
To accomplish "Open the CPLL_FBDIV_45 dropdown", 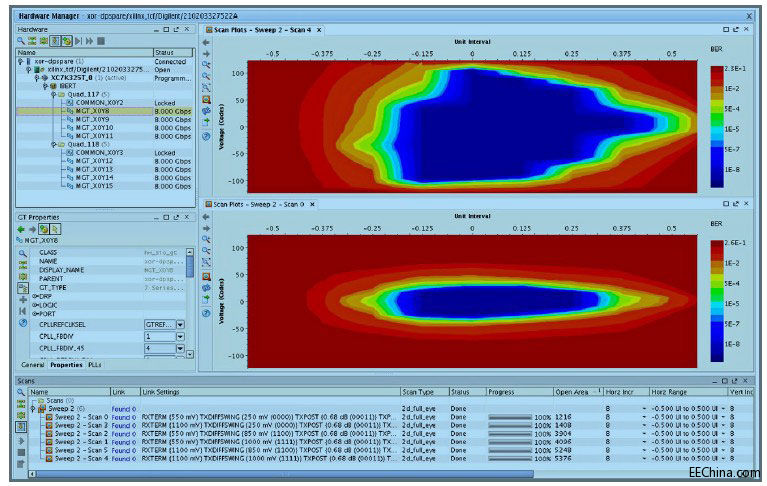I will coord(180,349).
